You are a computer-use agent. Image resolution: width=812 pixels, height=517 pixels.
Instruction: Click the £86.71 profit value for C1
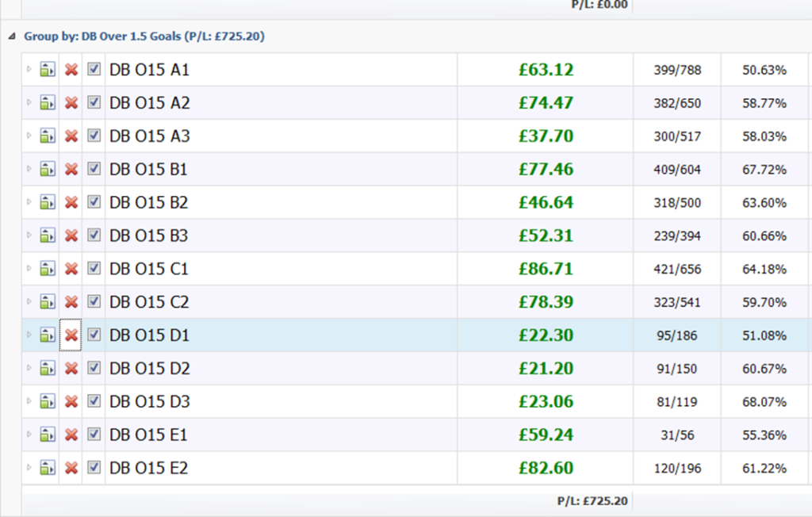pos(546,270)
